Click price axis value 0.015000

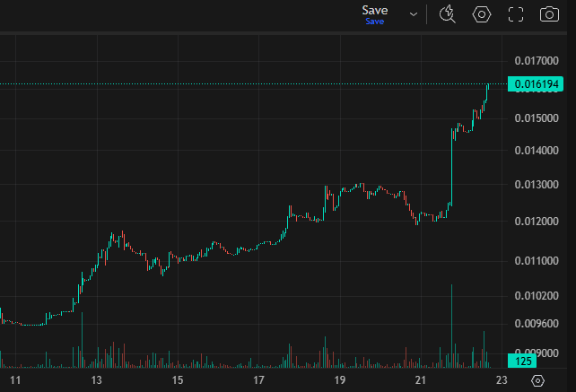point(537,118)
